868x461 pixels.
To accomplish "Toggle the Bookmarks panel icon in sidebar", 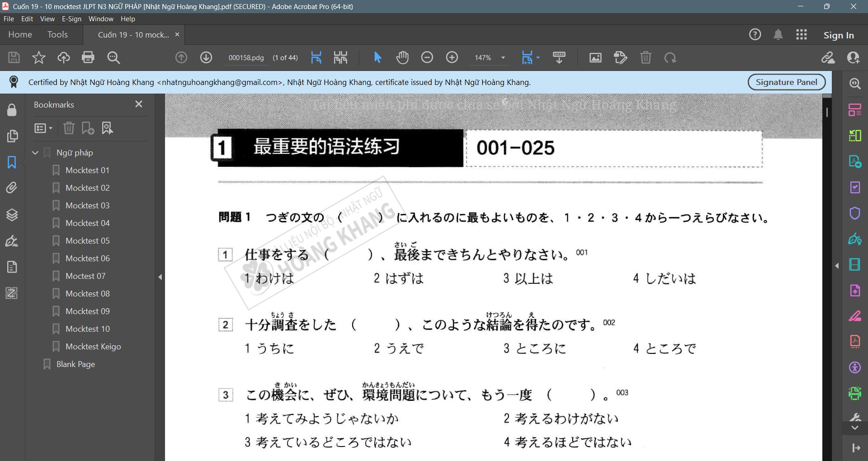I will (x=12, y=162).
